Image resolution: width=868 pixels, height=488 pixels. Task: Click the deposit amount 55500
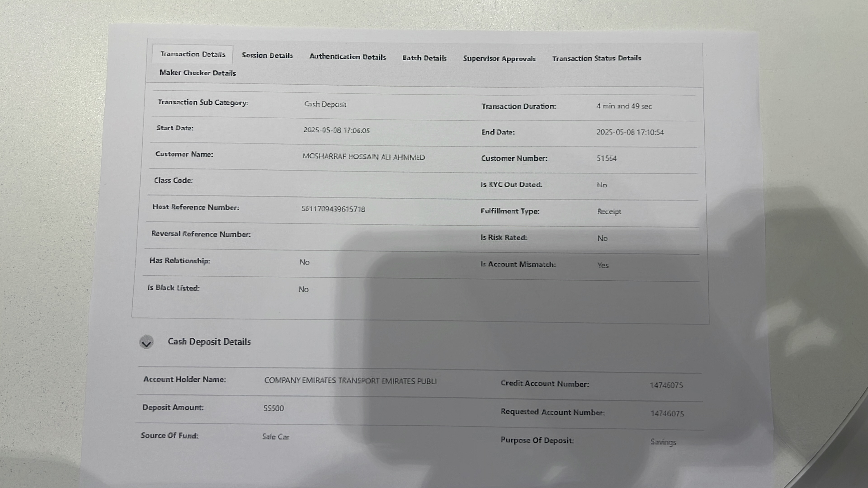[273, 408]
